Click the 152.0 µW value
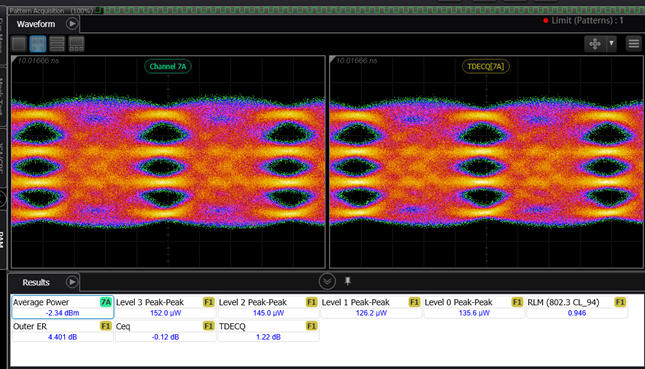The image size is (645, 369). (165, 313)
